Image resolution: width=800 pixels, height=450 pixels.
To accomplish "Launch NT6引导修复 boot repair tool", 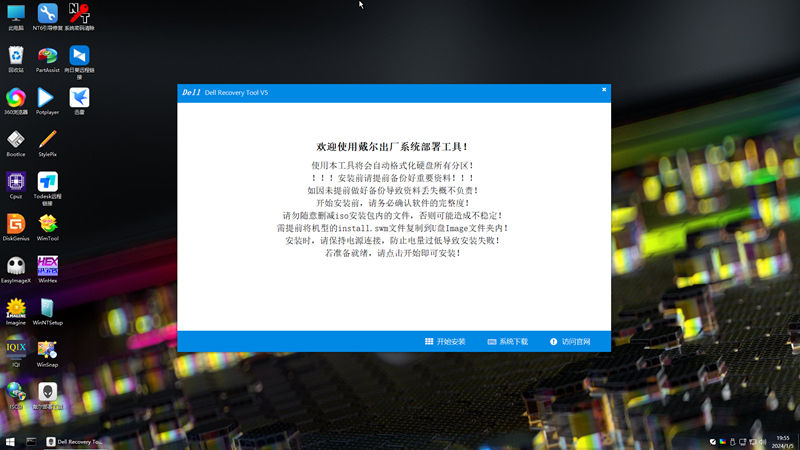I will click(x=47, y=17).
